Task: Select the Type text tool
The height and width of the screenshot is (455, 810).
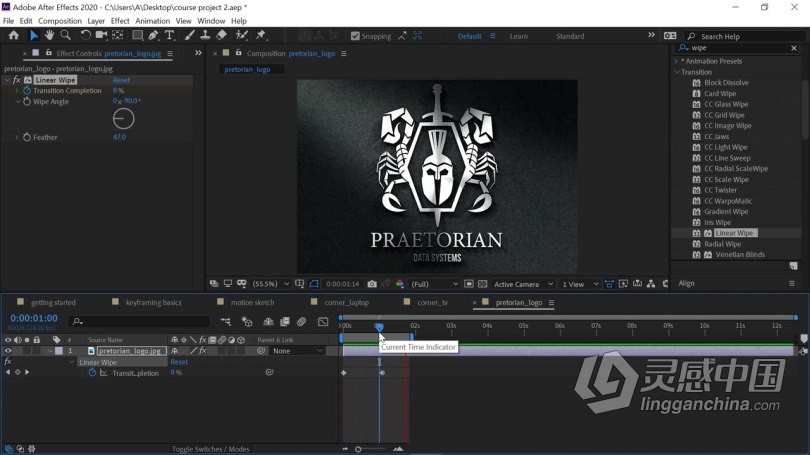Action: (x=169, y=35)
